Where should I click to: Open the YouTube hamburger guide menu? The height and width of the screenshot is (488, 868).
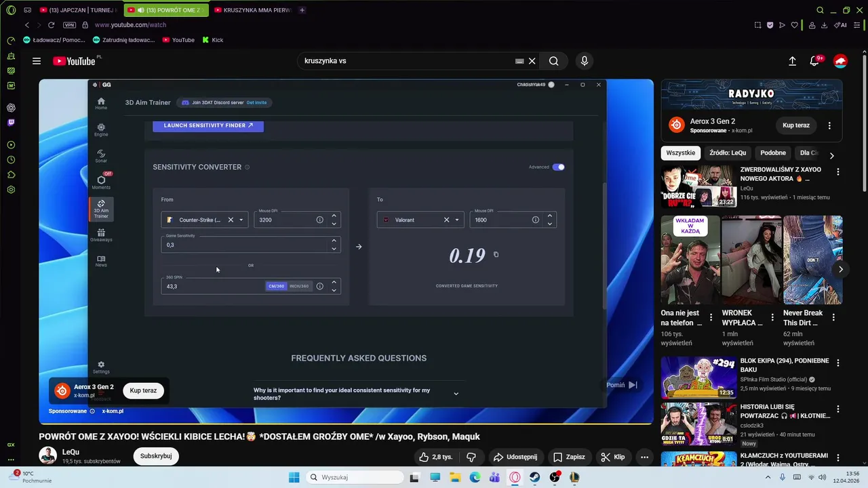pyautogui.click(x=37, y=61)
